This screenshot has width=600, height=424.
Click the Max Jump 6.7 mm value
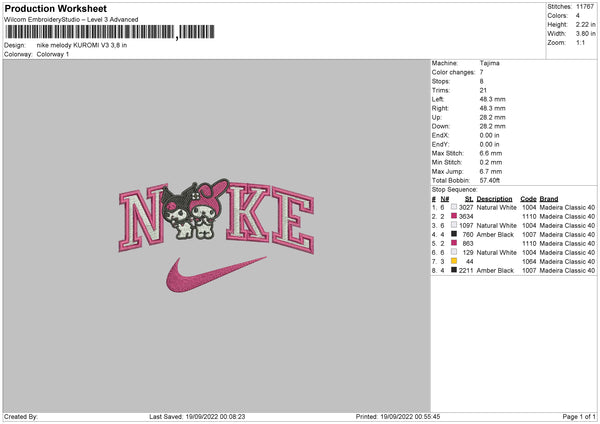coord(491,171)
